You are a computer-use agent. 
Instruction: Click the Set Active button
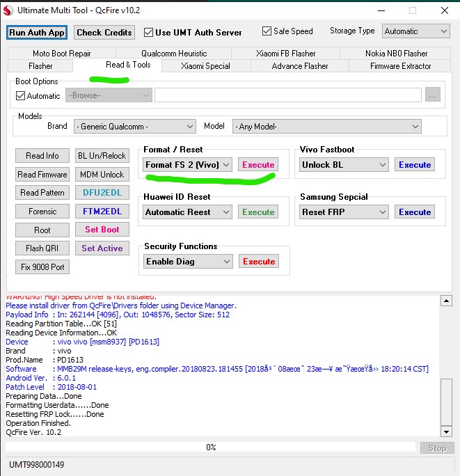pyautogui.click(x=102, y=248)
